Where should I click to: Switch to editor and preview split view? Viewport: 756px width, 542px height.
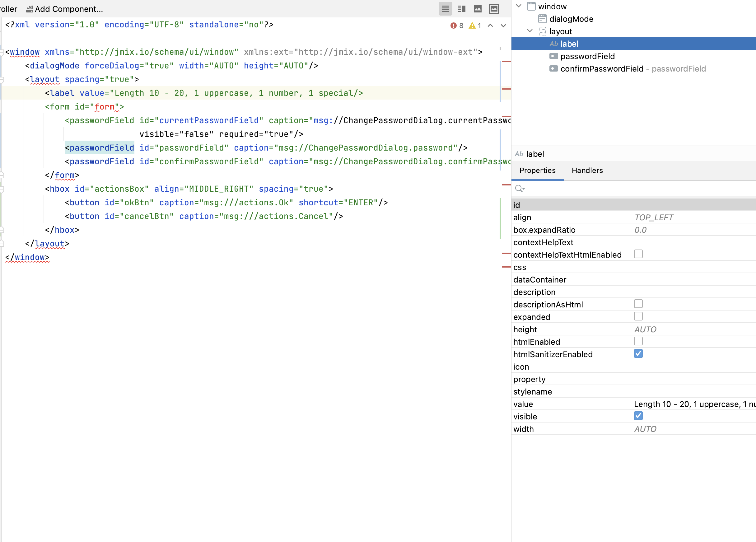click(x=462, y=9)
